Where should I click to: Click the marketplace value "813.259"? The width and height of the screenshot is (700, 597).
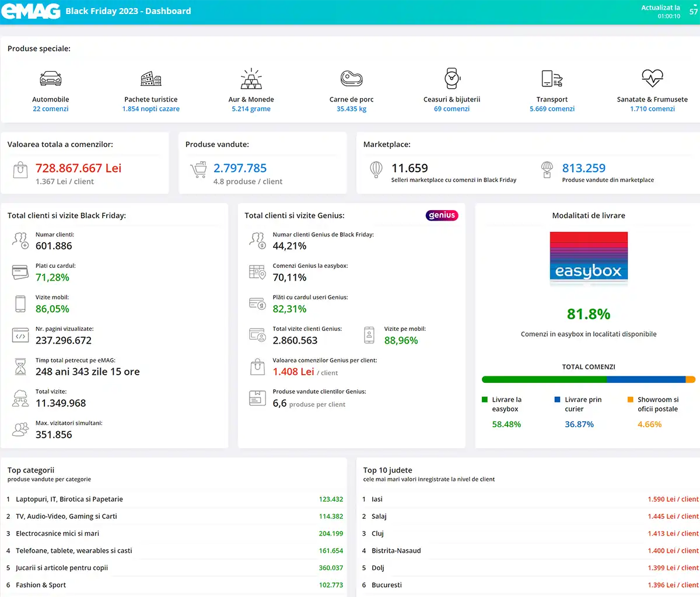584,168
